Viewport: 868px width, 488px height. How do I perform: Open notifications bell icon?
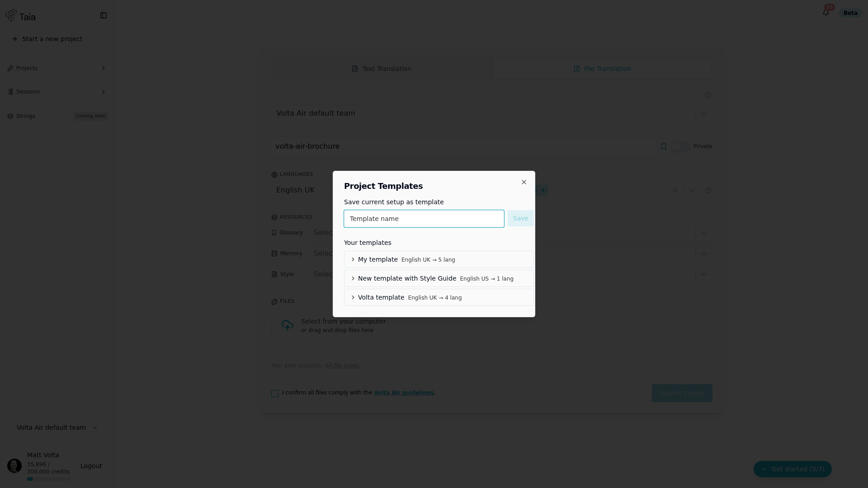coord(826,13)
